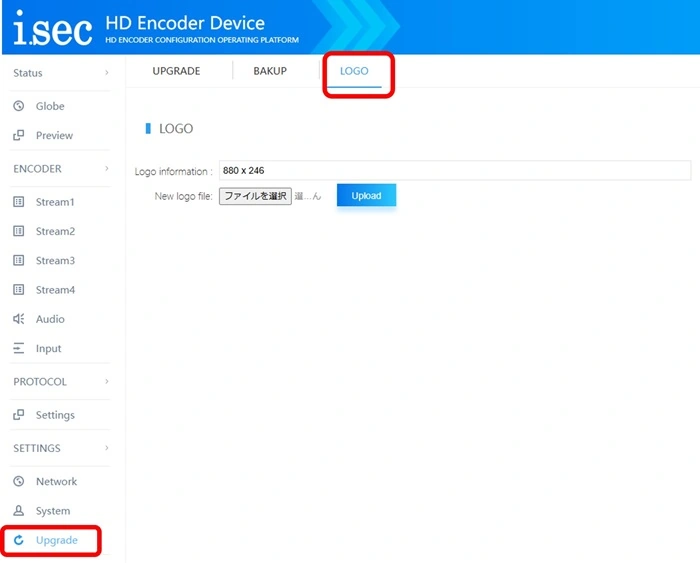The height and width of the screenshot is (563, 700).
Task: Click the New logo file label
Action: click(183, 196)
